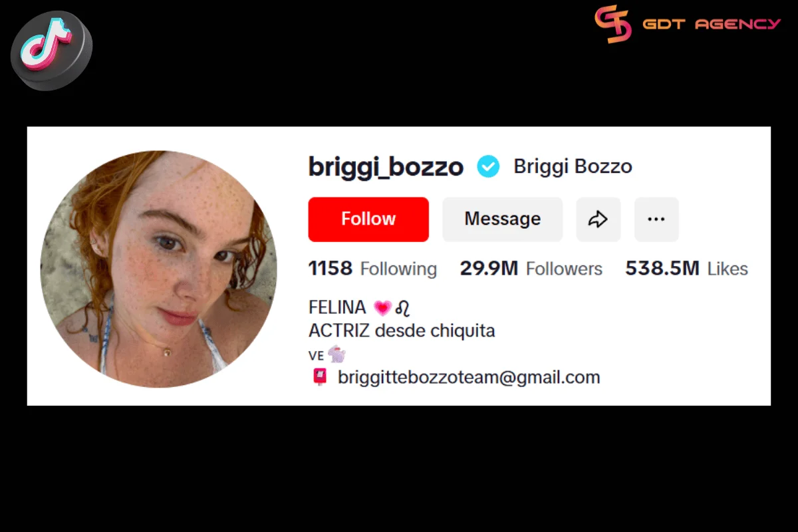Click the GDT AGENCY text label
798x532 pixels.
[x=712, y=24]
